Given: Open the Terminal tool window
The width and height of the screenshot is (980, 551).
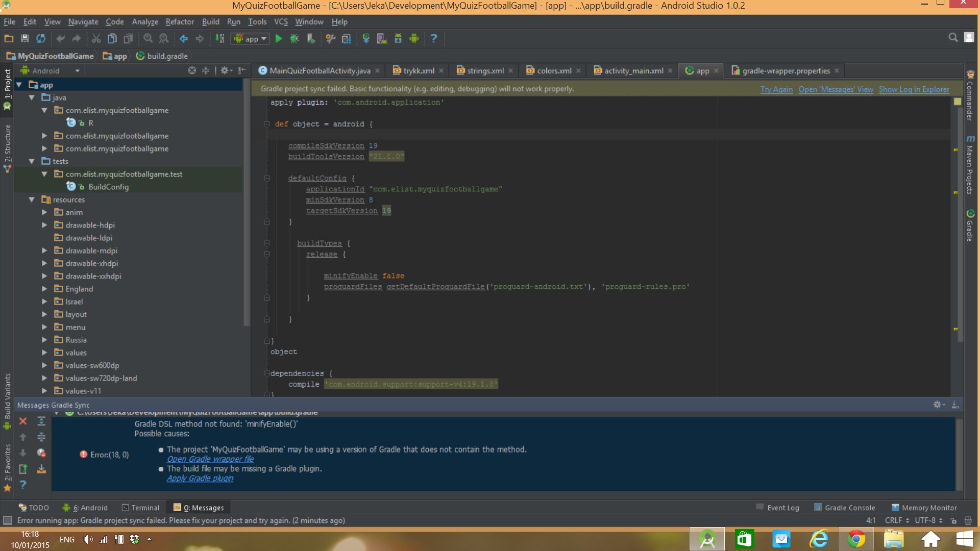Looking at the screenshot, I should click(x=141, y=508).
